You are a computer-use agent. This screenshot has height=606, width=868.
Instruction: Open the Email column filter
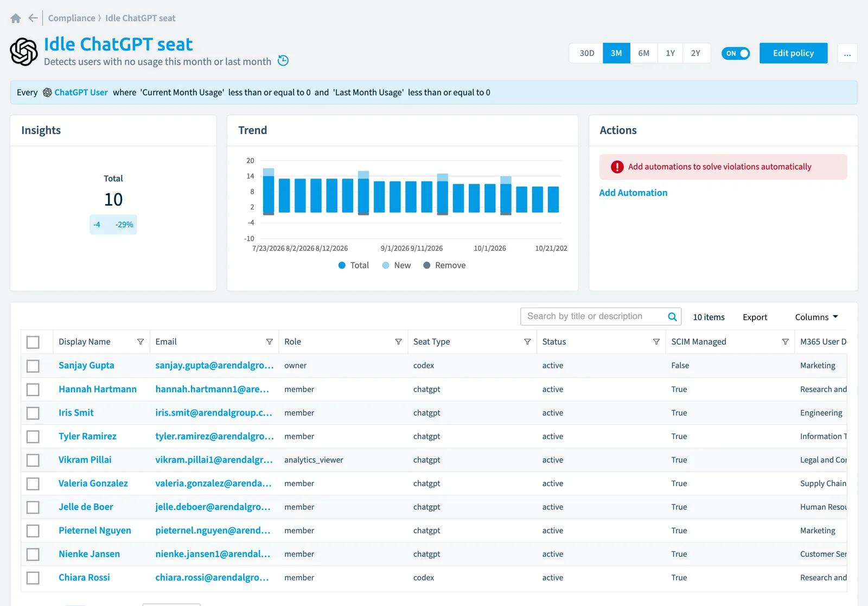pyautogui.click(x=270, y=342)
